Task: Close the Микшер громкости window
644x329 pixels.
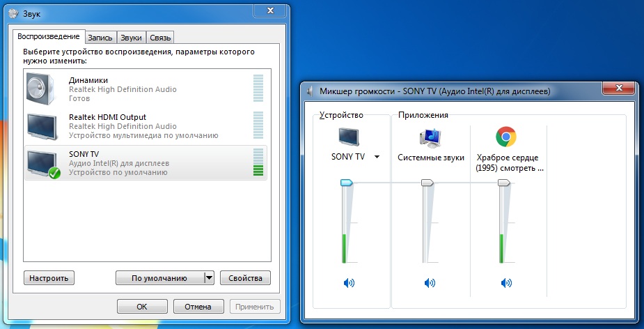Action: click(618, 89)
